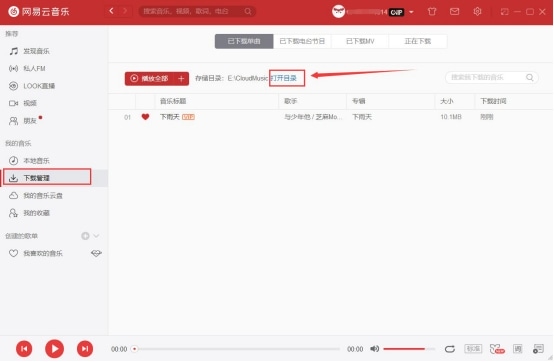Open the skin theme shirt icon

tap(432, 12)
